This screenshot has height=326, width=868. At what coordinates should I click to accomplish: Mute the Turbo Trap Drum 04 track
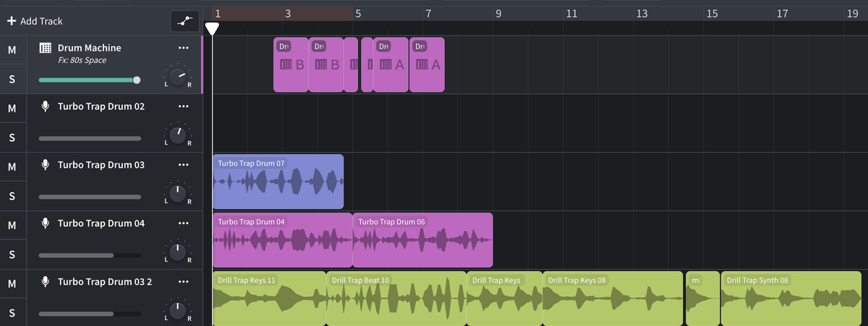coord(12,226)
